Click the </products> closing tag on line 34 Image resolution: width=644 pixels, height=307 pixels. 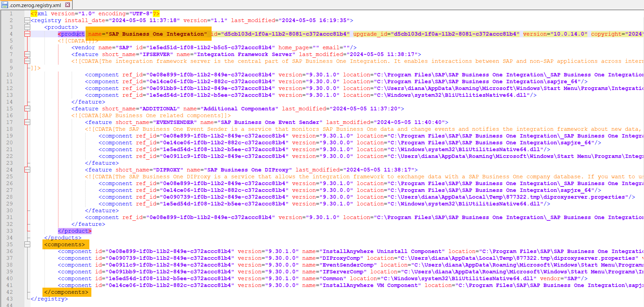pyautogui.click(x=63, y=238)
